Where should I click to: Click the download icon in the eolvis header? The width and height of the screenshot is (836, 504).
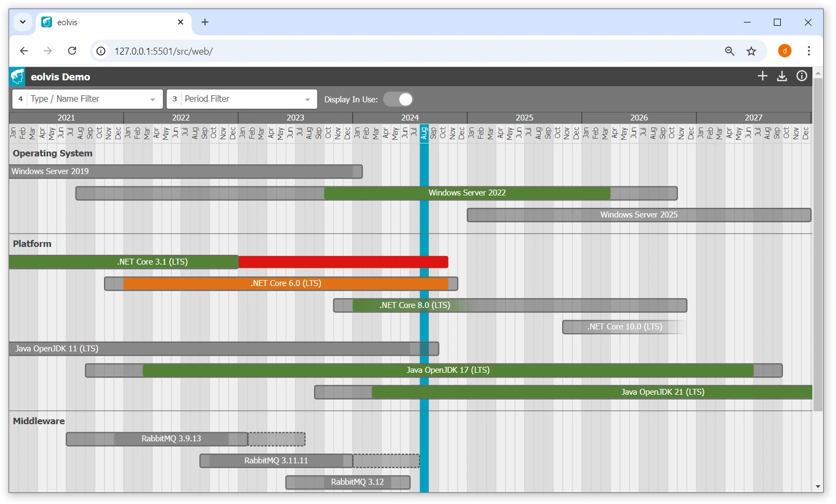(782, 76)
